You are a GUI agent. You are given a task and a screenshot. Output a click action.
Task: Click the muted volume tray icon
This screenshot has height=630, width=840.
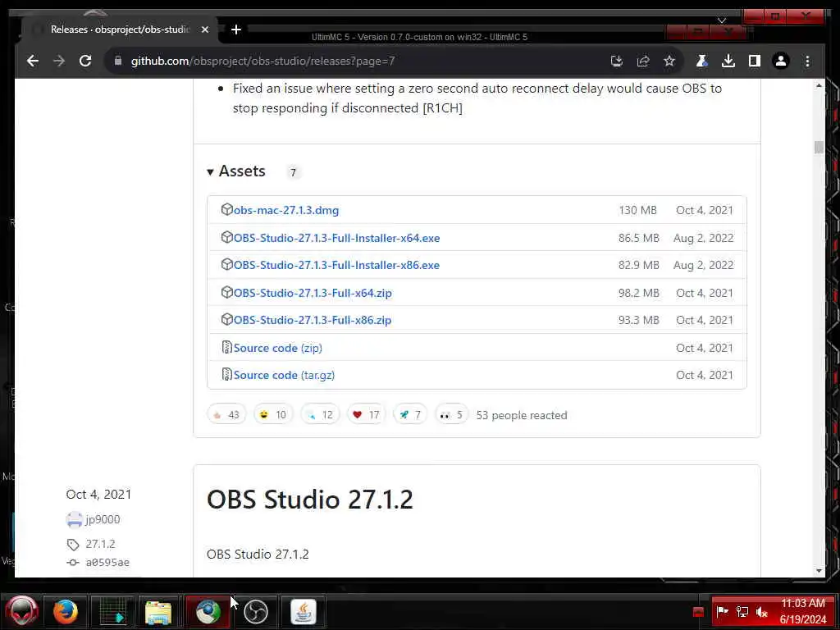(762, 612)
